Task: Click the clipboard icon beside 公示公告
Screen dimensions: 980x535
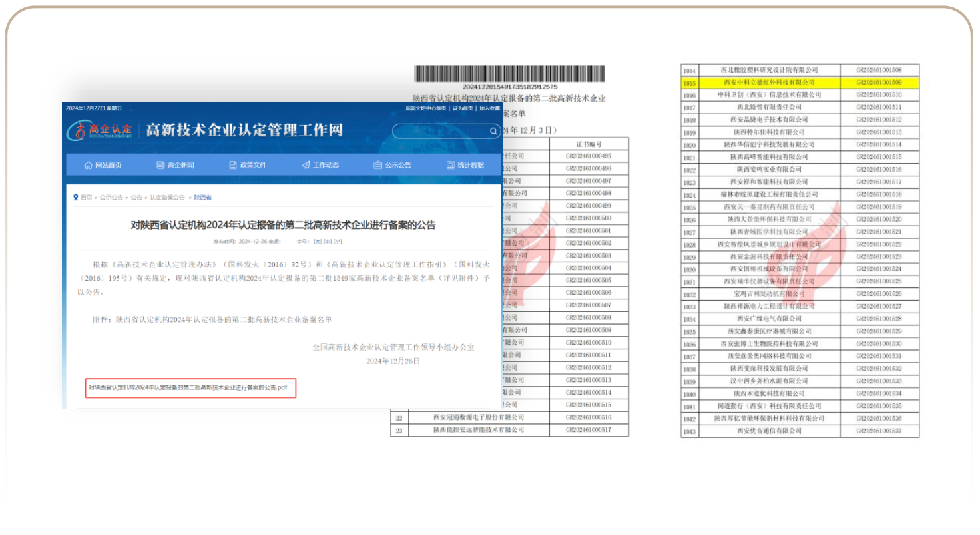Action: coord(377,165)
